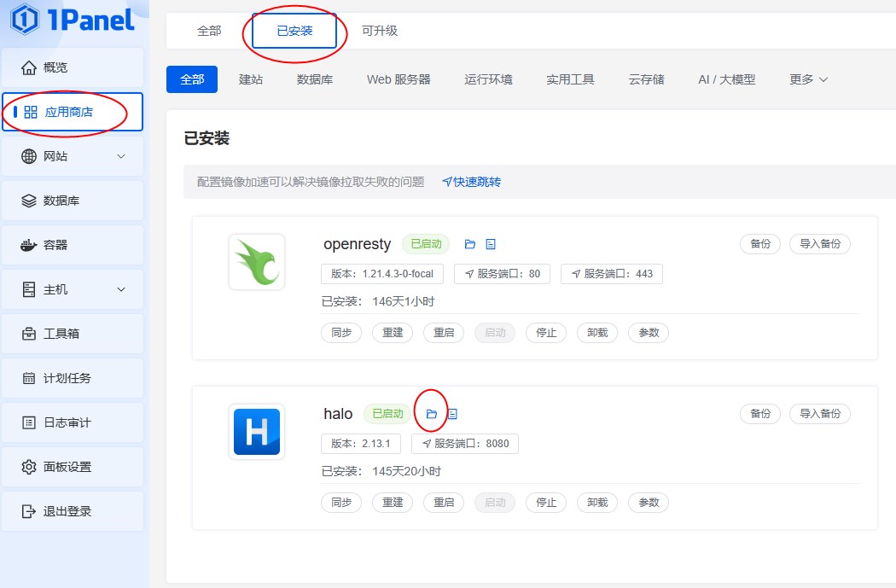The width and height of the screenshot is (896, 588).
Task: Click the 计划任务 calendar icon
Action: (x=28, y=378)
